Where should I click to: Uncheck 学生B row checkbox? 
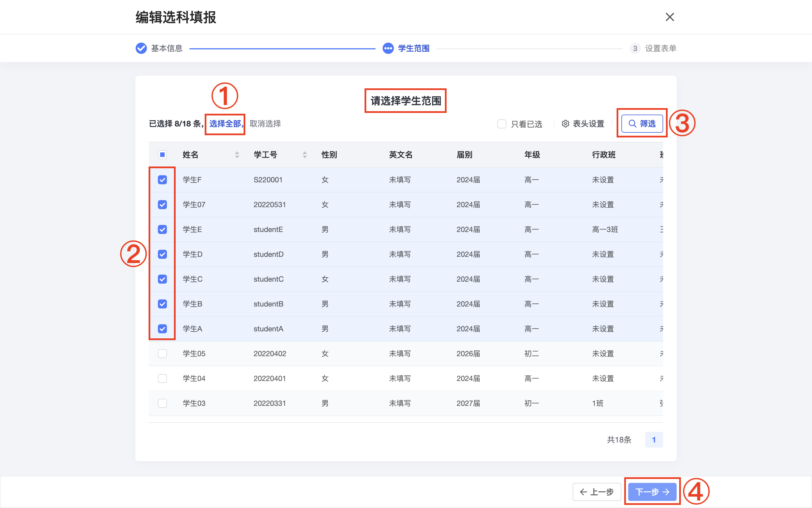(x=162, y=304)
